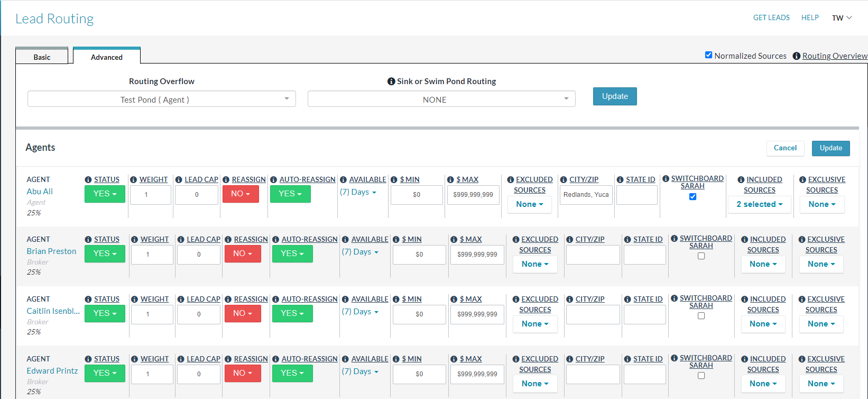Image resolution: width=868 pixels, height=399 pixels.
Task: Click info icon beside Edward Printz's CITY/ZIP header
Action: click(x=569, y=359)
